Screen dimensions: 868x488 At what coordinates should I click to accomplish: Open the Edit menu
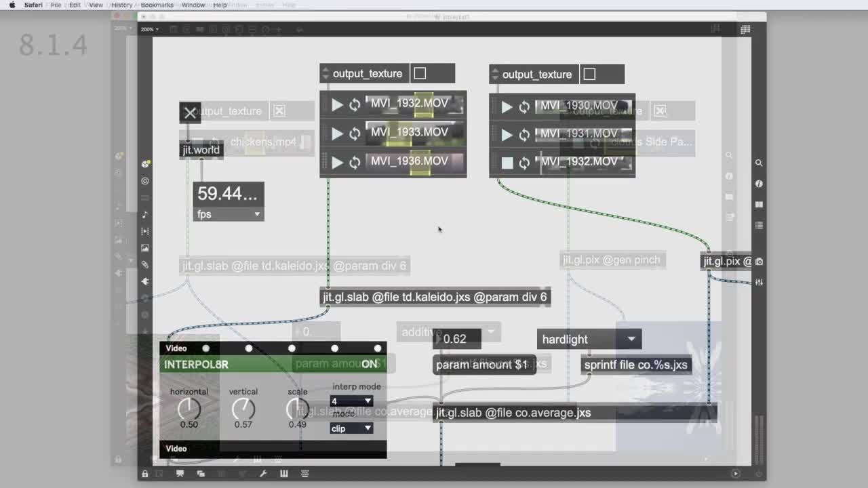coord(75,5)
